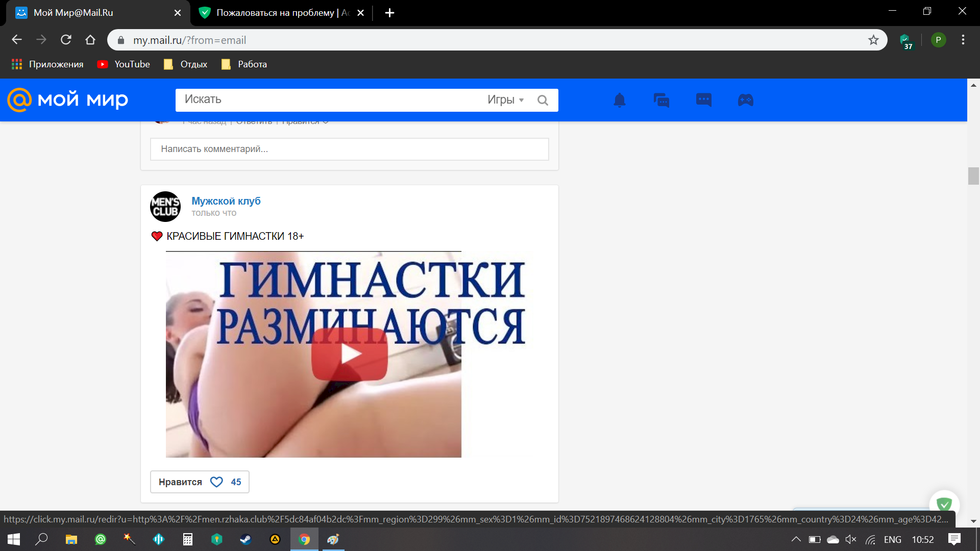Open the YouTube bookmark
980x551 pixels.
click(124, 64)
